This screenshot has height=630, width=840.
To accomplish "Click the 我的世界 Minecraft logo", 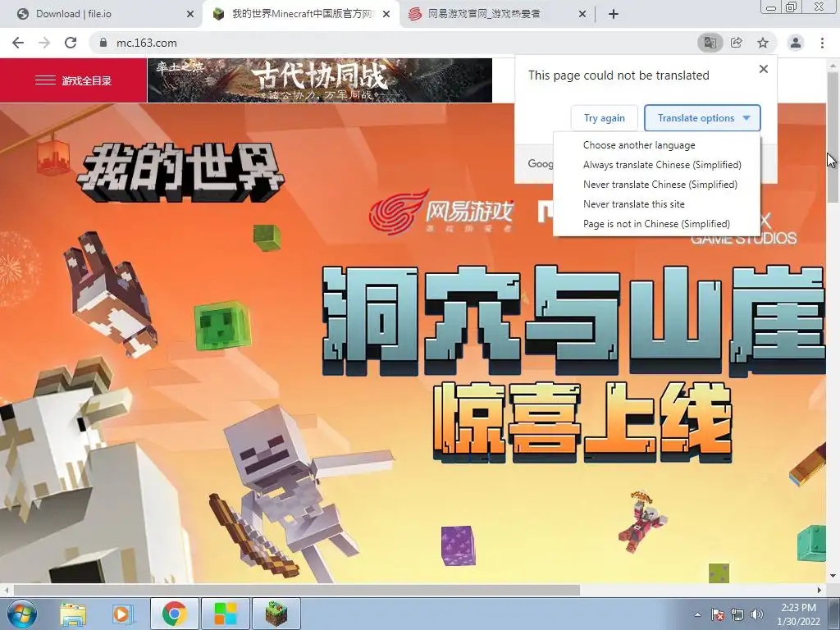I will [180, 172].
